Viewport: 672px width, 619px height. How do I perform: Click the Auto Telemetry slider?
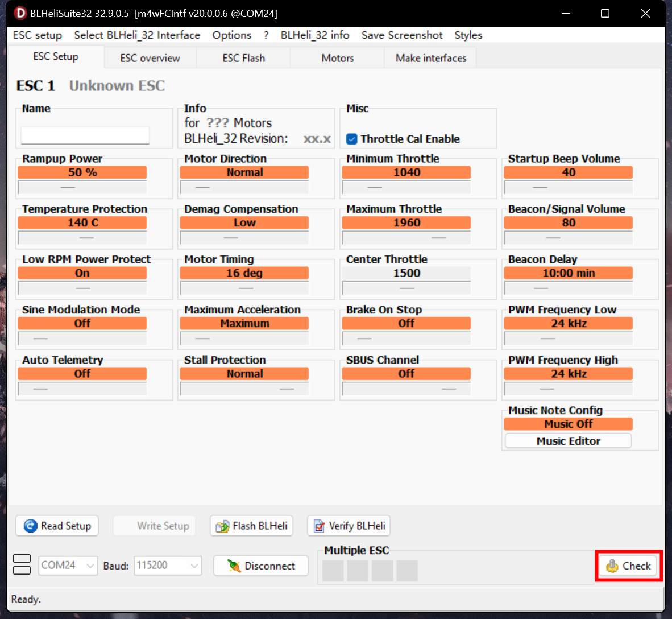82,389
